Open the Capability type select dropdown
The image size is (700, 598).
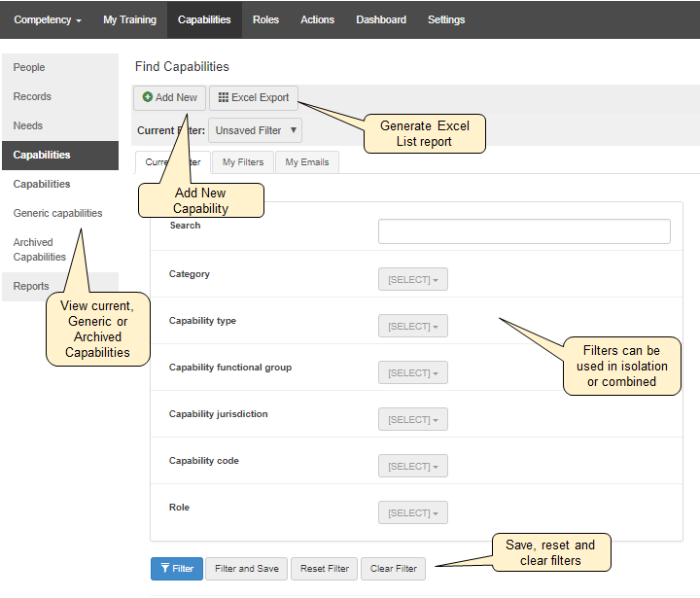click(412, 327)
